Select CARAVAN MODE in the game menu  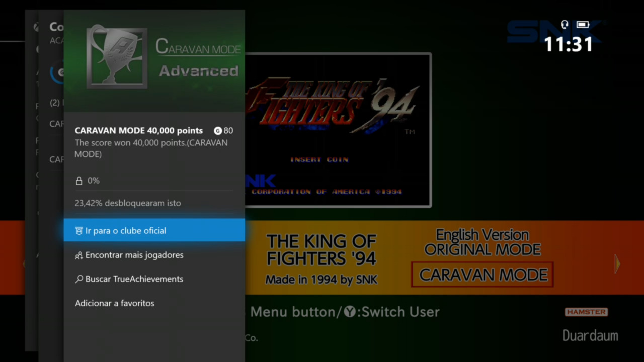483,275
